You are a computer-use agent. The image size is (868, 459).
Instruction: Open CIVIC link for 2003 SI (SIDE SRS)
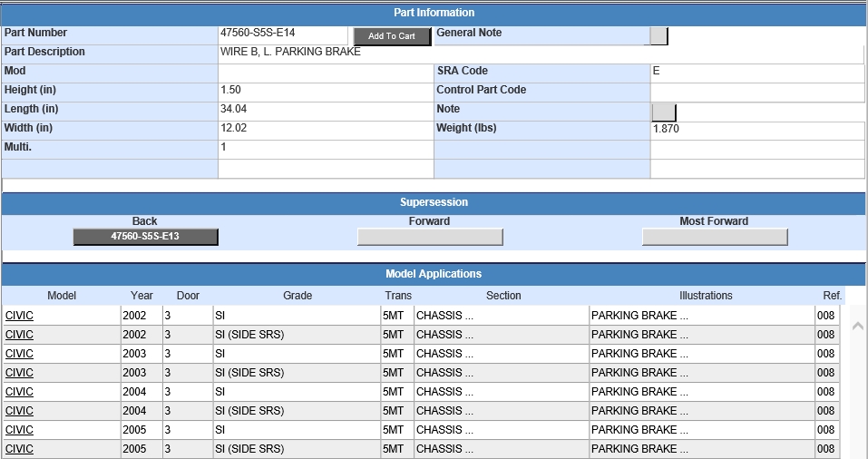[x=19, y=373]
